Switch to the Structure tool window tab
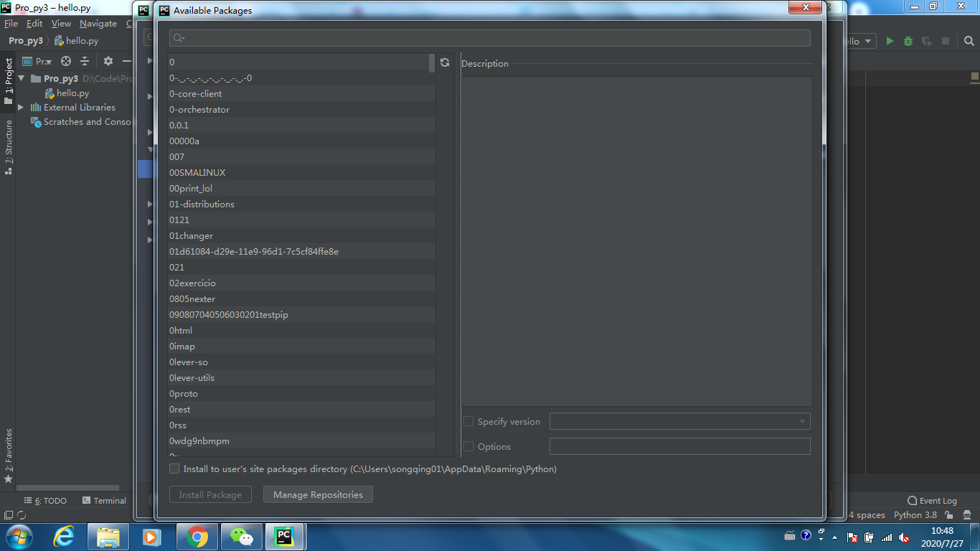This screenshot has width=980, height=551. pyautogui.click(x=9, y=147)
